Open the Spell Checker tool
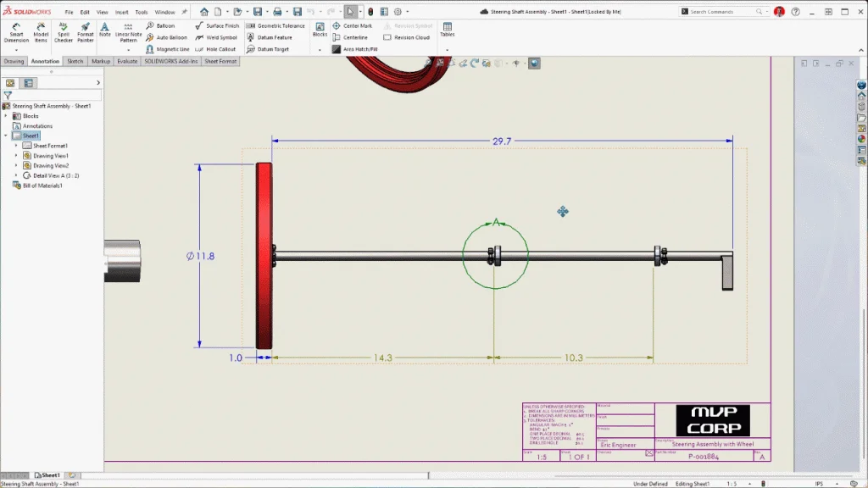Image resolution: width=868 pixels, height=488 pixels. (64, 32)
